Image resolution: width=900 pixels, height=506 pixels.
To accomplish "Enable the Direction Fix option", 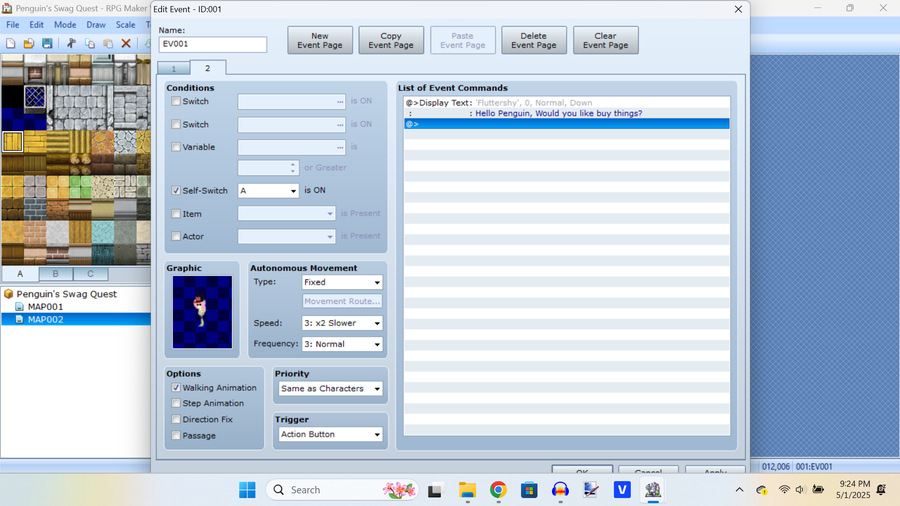I will (x=176, y=419).
